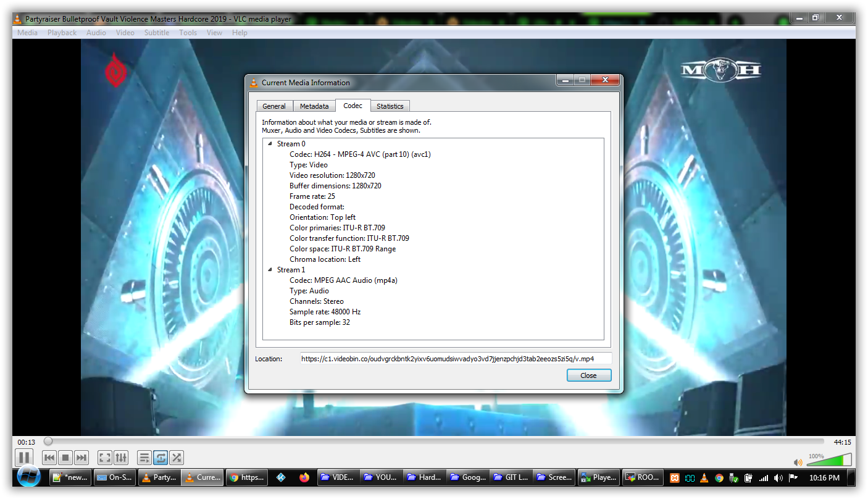Select the Orientation: Top left row
The image size is (868, 499).
click(x=323, y=217)
